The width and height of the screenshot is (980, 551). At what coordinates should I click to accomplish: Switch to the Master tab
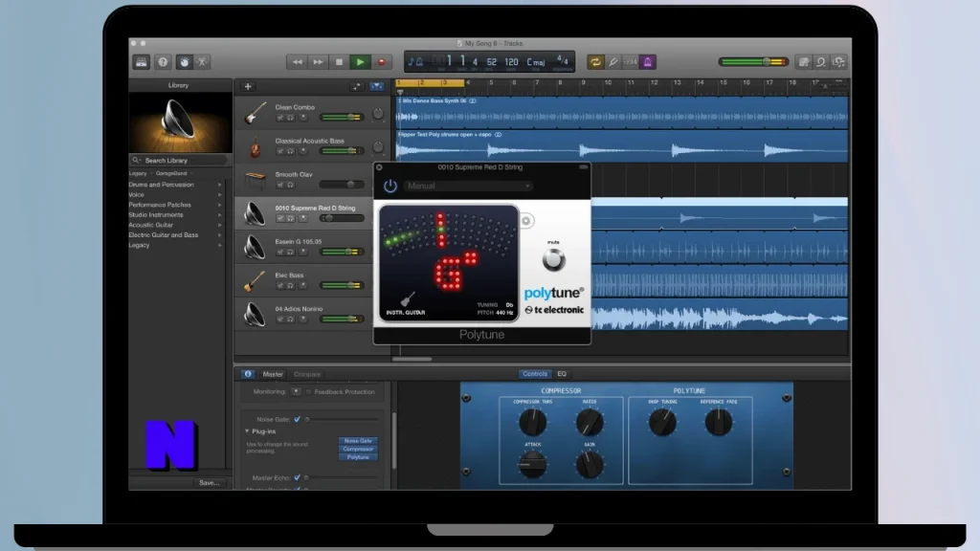pos(273,374)
